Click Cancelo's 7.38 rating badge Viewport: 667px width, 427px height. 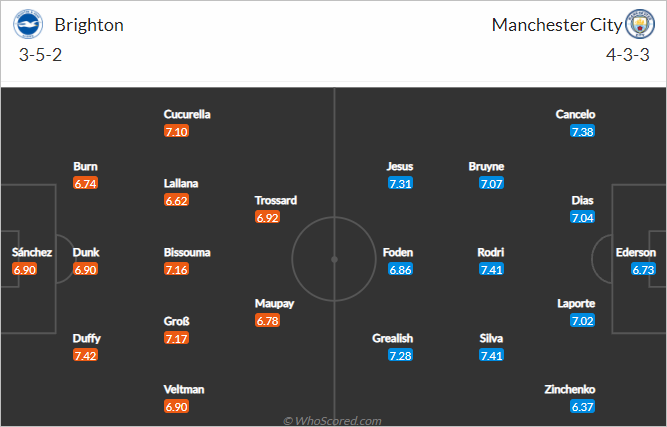click(x=582, y=131)
